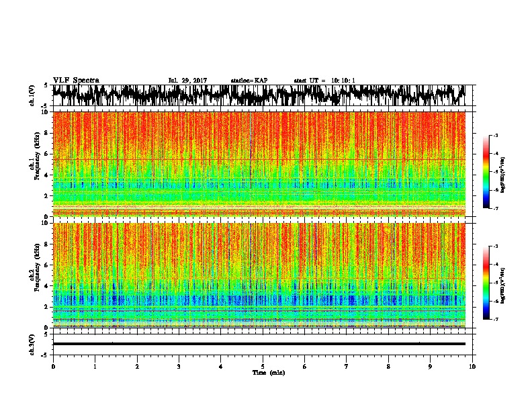Click the 'VLF Spectra' title text
The image size is (532, 411).
[76, 81]
